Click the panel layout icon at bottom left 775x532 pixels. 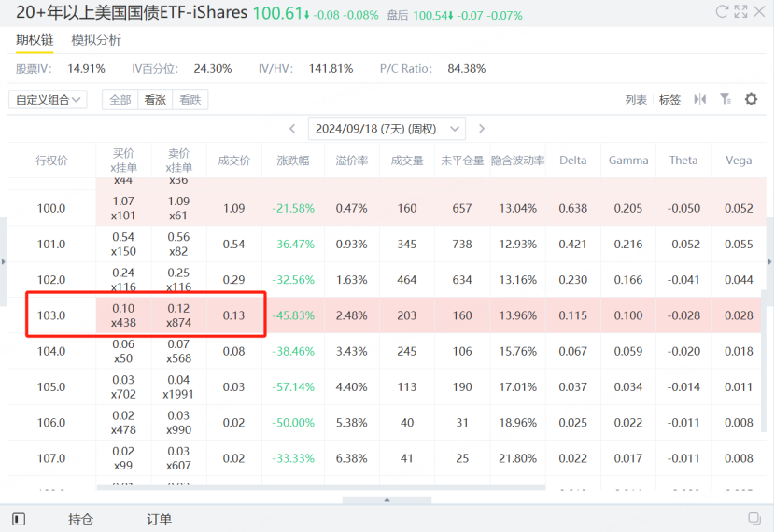click(19, 519)
